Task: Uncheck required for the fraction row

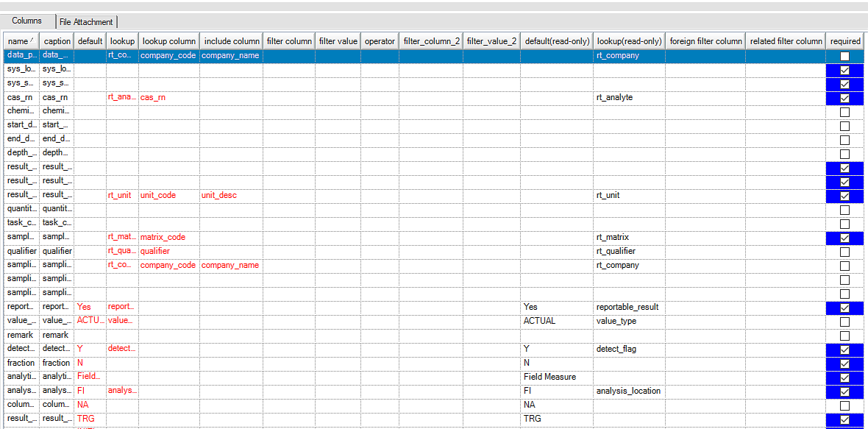Action: coord(844,364)
